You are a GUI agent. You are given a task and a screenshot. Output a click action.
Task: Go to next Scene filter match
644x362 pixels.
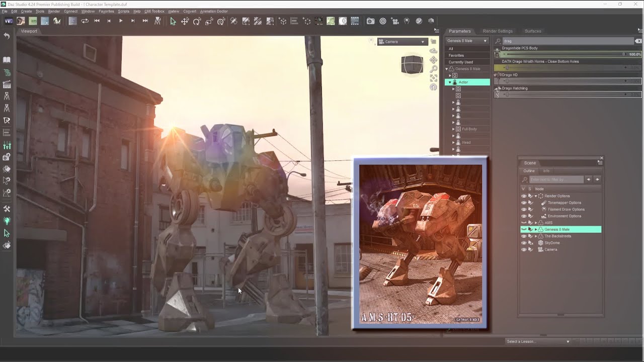coord(597,179)
